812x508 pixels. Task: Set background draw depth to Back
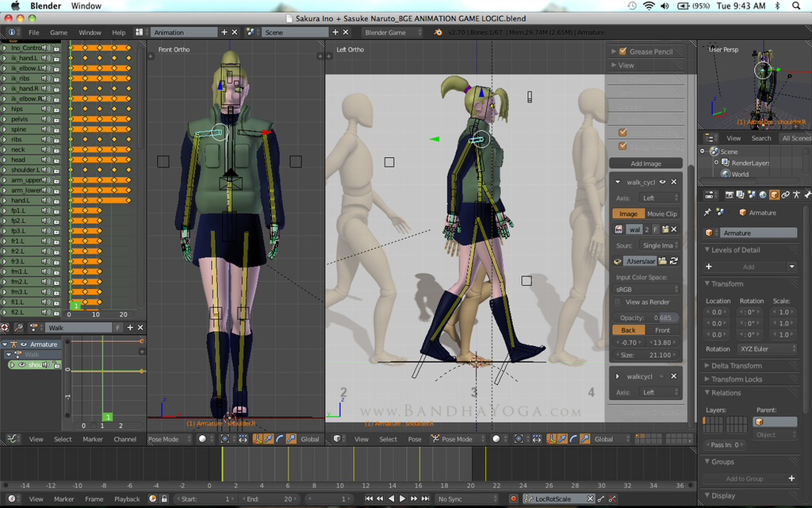628,330
